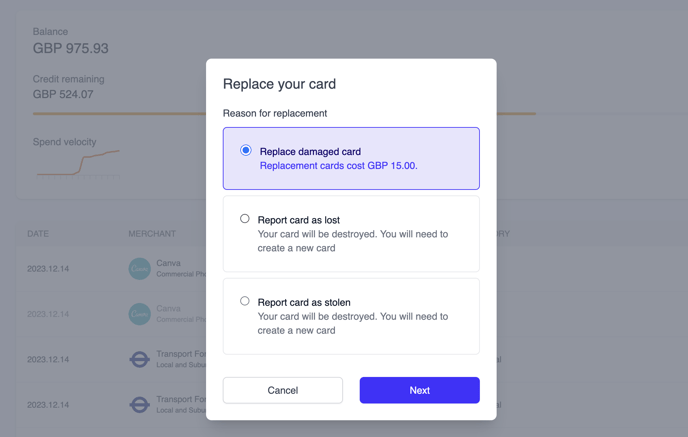This screenshot has height=437, width=688.
Task: Click the second Canva merchant logo
Action: [139, 314]
